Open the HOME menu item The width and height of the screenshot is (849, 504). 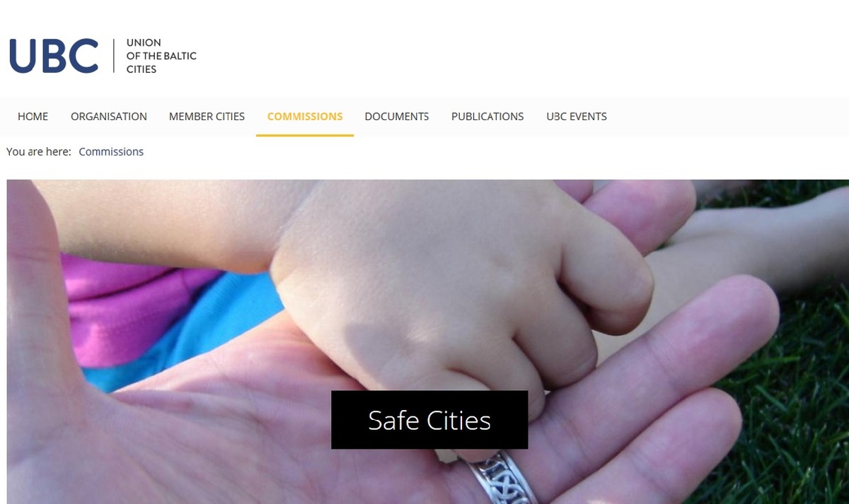(33, 117)
